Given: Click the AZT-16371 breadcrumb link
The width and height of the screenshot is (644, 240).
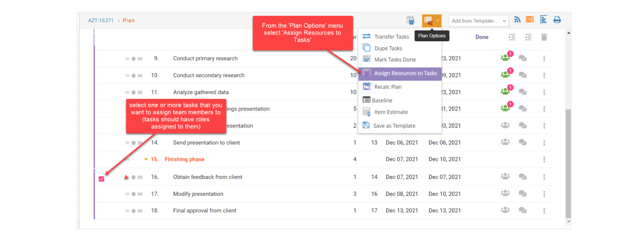Looking at the screenshot, I should [x=101, y=21].
